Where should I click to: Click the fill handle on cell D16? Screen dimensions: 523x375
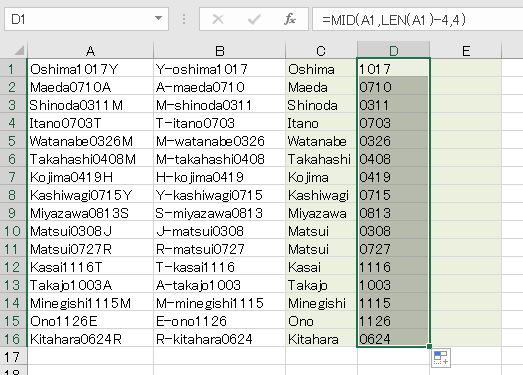(x=429, y=346)
